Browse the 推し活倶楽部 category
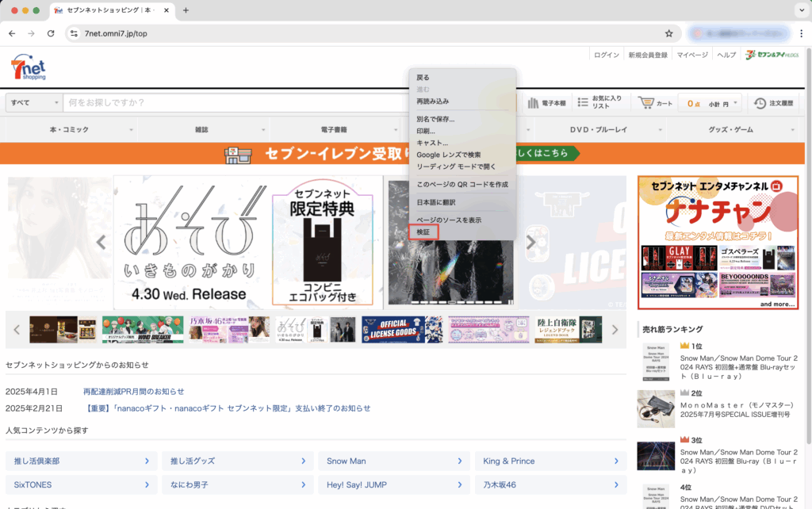The height and width of the screenshot is (509, 812). (82, 461)
